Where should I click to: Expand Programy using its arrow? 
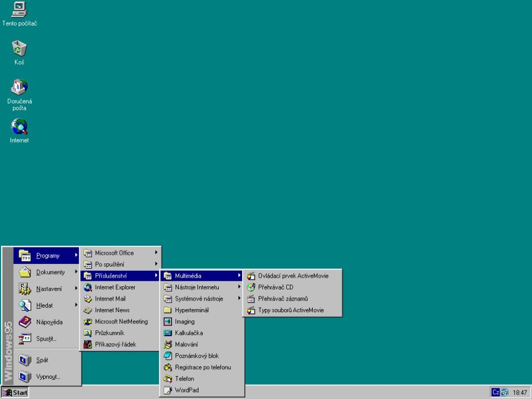[76, 255]
